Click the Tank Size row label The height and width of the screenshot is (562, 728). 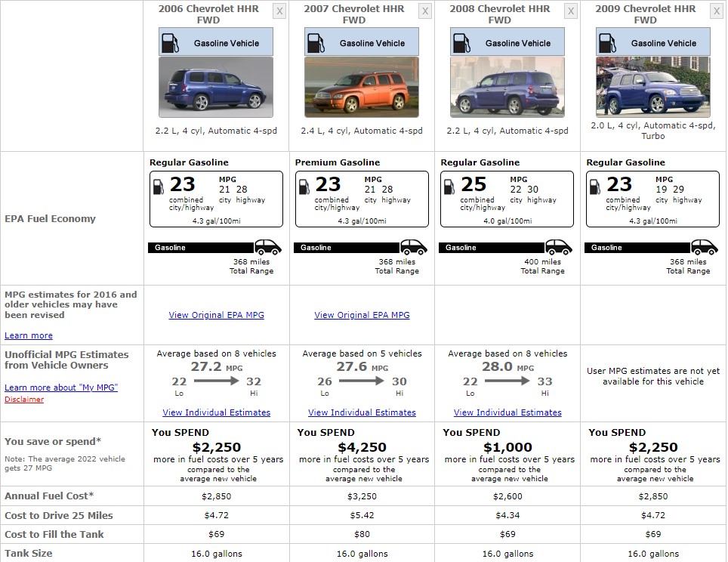[29, 554]
